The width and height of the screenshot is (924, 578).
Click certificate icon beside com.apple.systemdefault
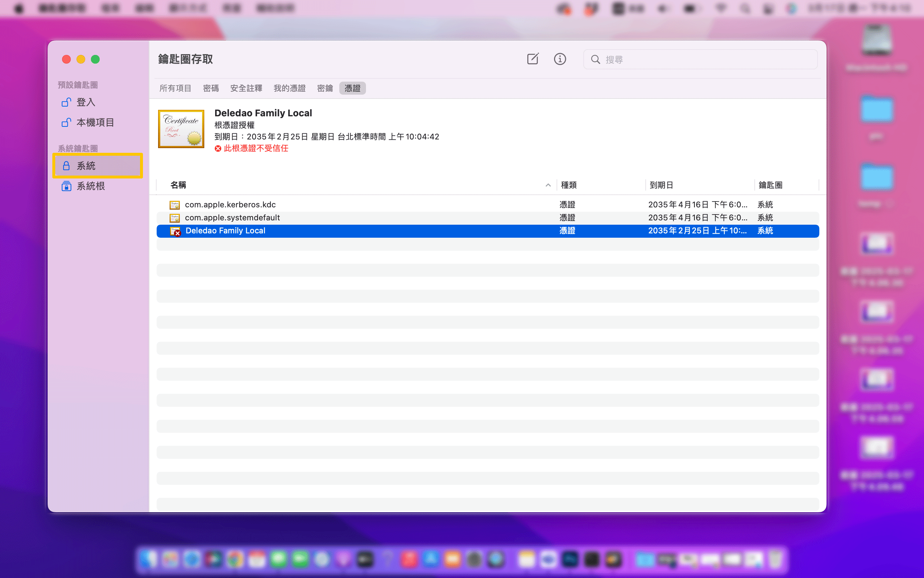[174, 218]
